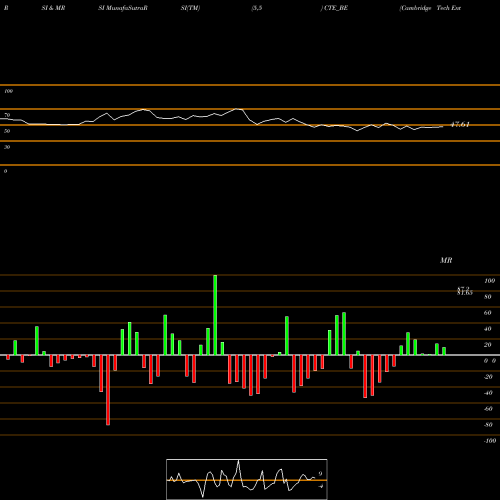
Task: Click the -100 label on MR axis
Action: pos(489,441)
